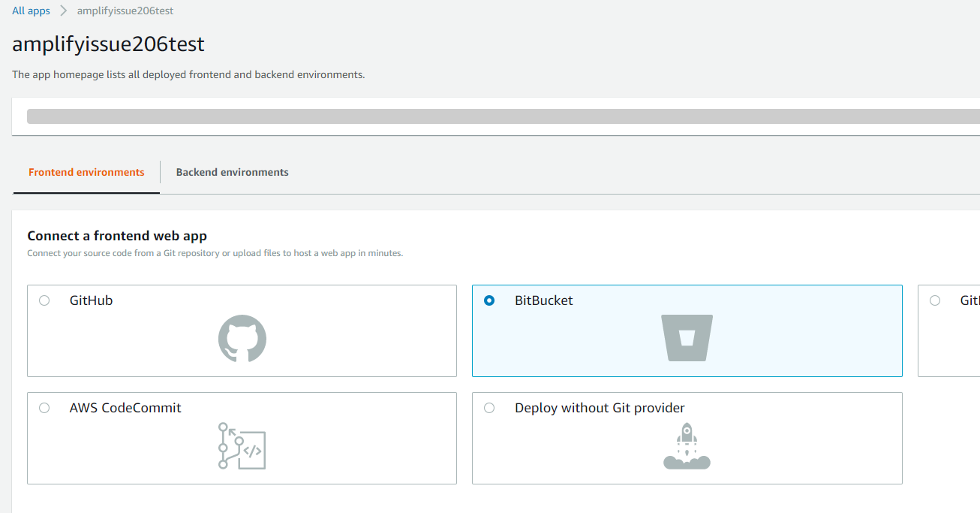This screenshot has height=513, width=980.
Task: Switch to the Frontend environments tab
Action: [86, 172]
